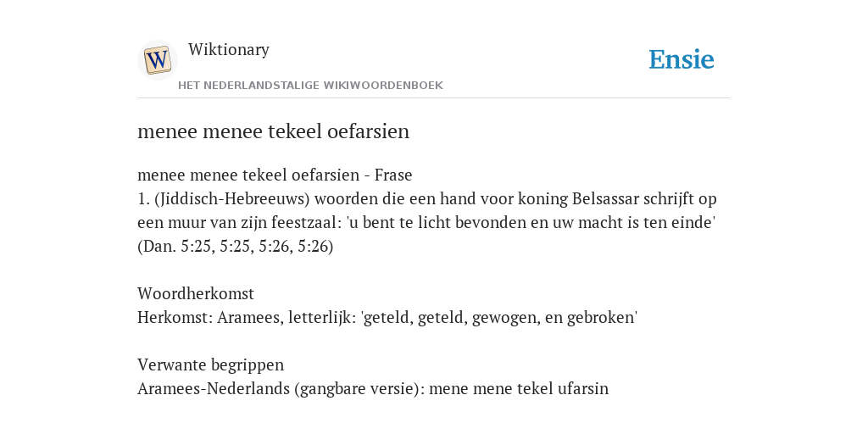This screenshot has height=434, width=868.
Task: Click the Verwante begrippen section label
Action: 210,364
